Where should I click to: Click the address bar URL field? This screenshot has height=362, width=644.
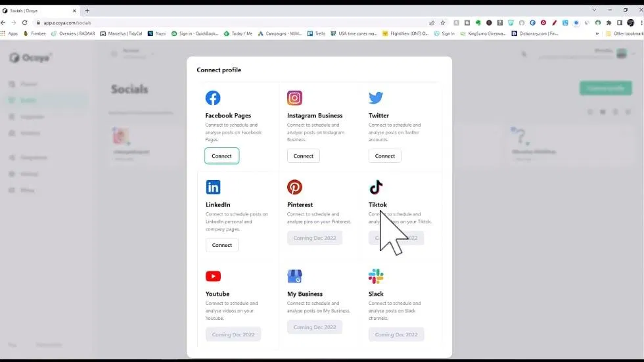pos(230,23)
